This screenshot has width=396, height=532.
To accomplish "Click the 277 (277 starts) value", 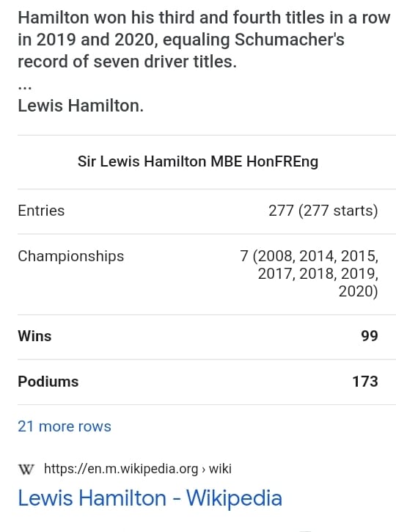I will click(x=323, y=211).
